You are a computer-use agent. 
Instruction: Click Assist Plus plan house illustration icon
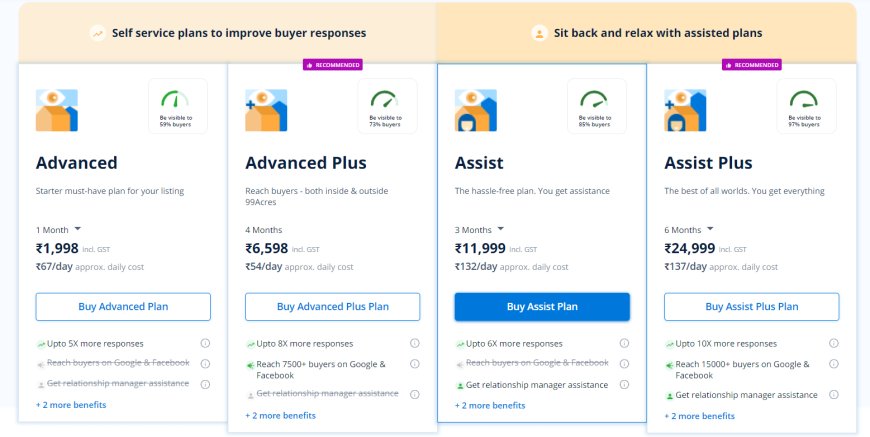(x=685, y=110)
